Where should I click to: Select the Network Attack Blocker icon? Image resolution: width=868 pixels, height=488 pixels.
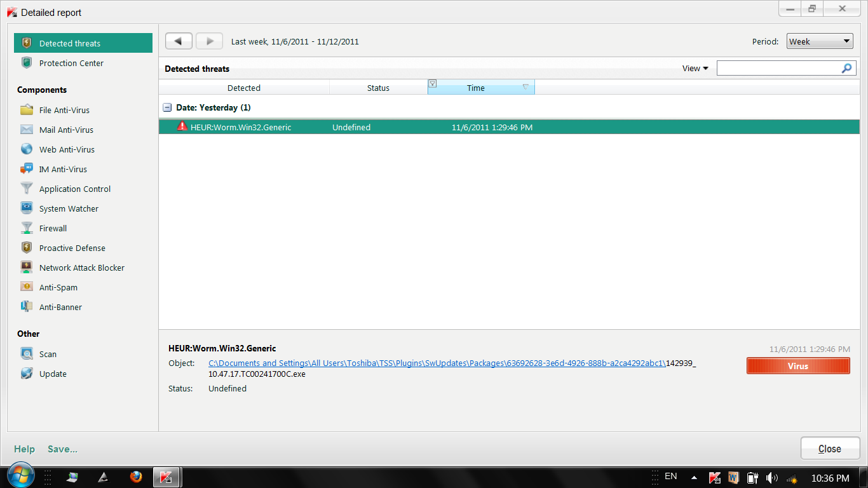pos(27,268)
